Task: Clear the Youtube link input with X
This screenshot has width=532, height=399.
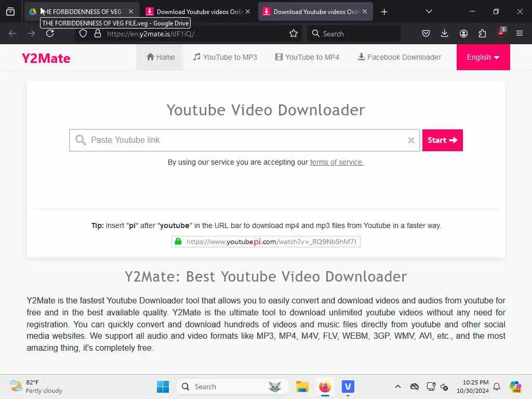Action: 411,140
